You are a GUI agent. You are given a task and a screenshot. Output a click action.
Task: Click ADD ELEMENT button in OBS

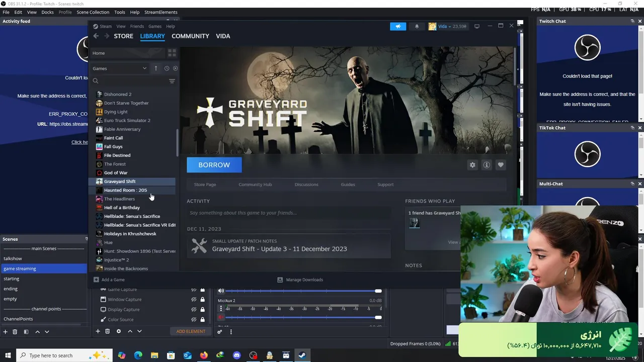point(191,331)
